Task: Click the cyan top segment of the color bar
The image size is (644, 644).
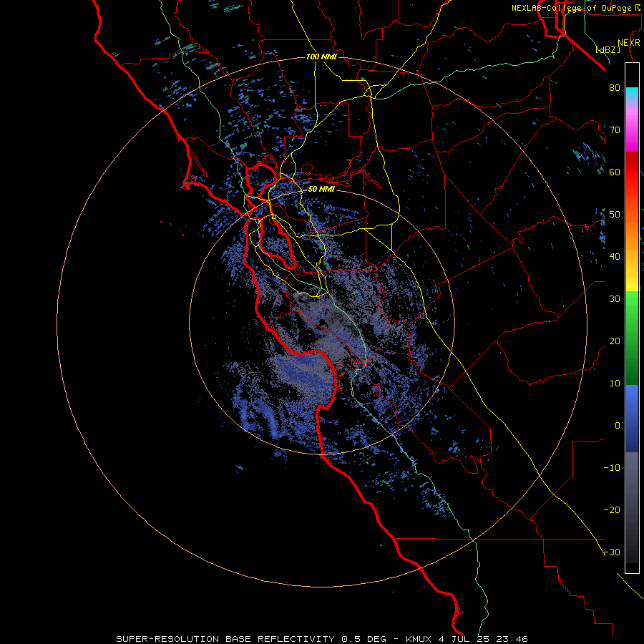Action: pos(632,94)
